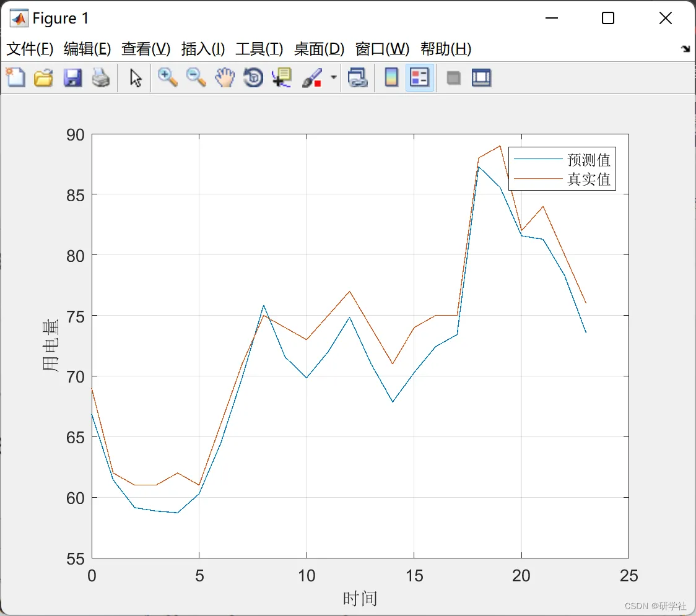696x616 pixels.
Task: Activate the Zoom In magnifier tool
Action: point(167,77)
